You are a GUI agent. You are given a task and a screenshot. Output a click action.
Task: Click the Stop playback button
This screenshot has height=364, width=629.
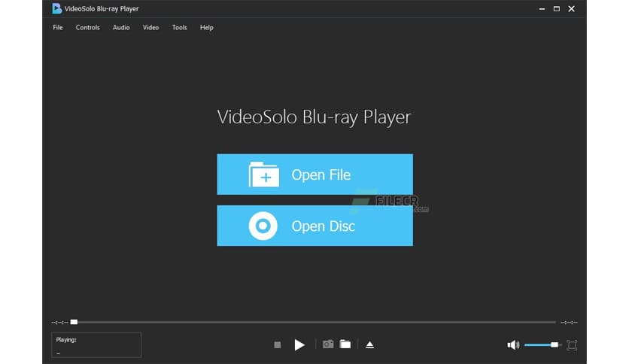[277, 344]
